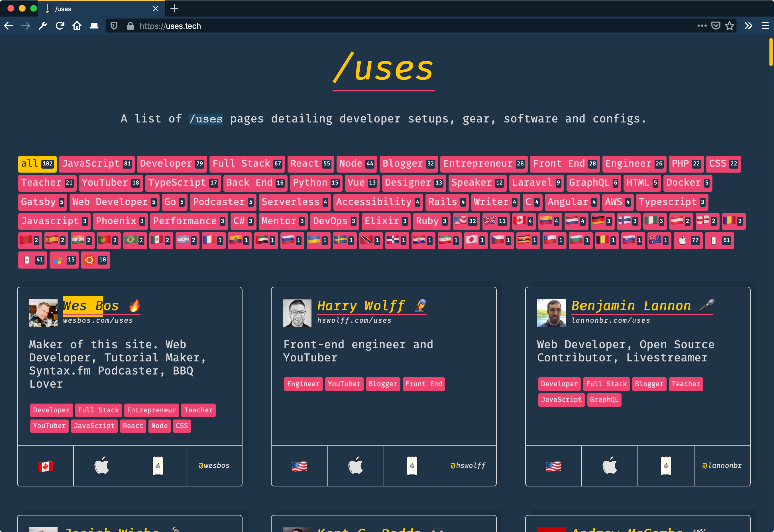Open the developer tools wrench icon
The image size is (774, 532).
click(43, 26)
